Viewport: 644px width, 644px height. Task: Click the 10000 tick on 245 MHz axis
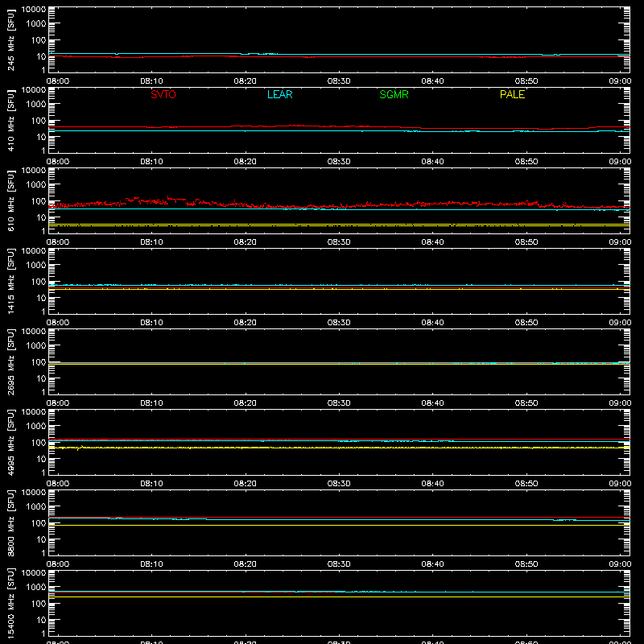(34, 9)
